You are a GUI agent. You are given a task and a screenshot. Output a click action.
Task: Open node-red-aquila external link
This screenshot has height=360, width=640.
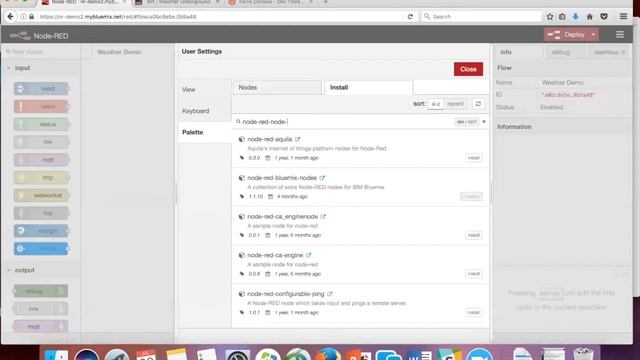(x=298, y=139)
